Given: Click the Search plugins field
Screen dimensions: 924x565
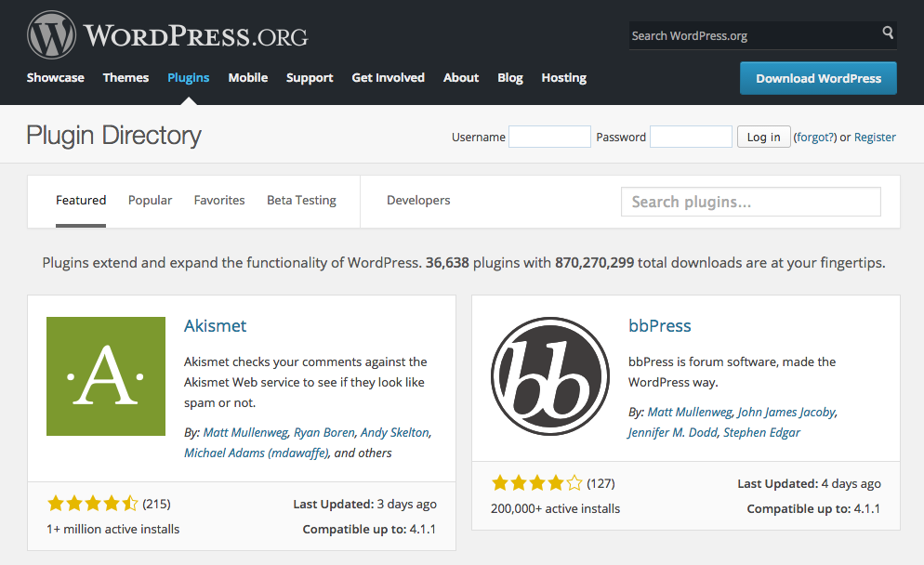Looking at the screenshot, I should (x=750, y=202).
